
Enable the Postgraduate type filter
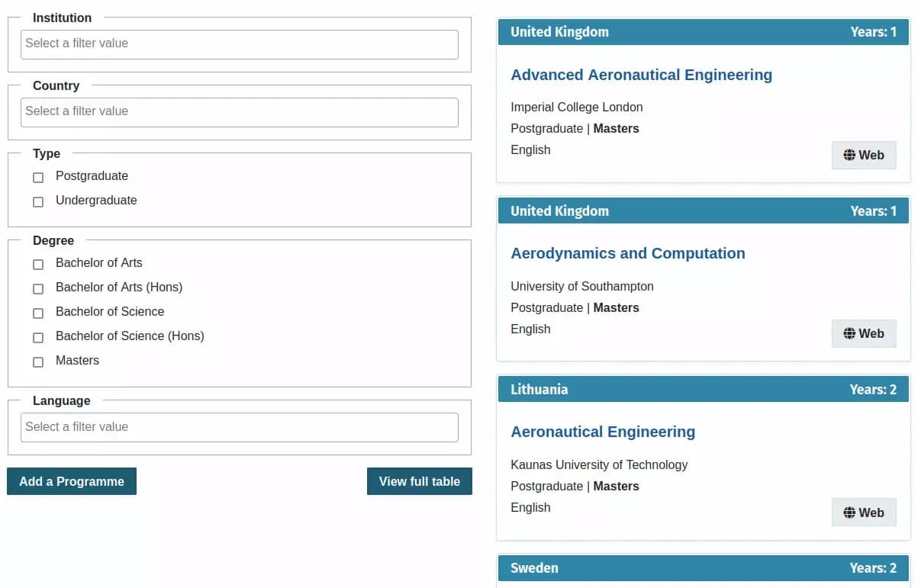(38, 177)
